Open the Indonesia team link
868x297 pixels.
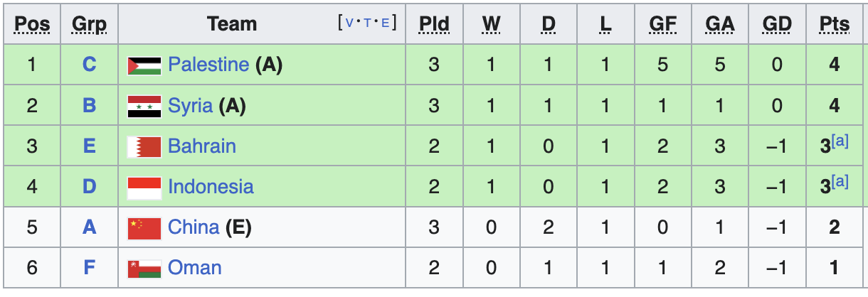coord(211,187)
